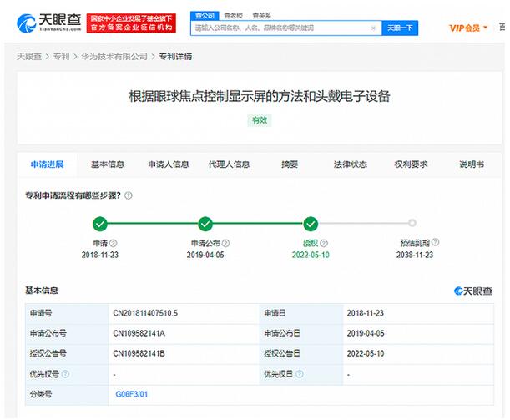510x420 pixels.
Task: Click the 申请公布日 value 2019-04-05 in table
Action: pos(366,333)
